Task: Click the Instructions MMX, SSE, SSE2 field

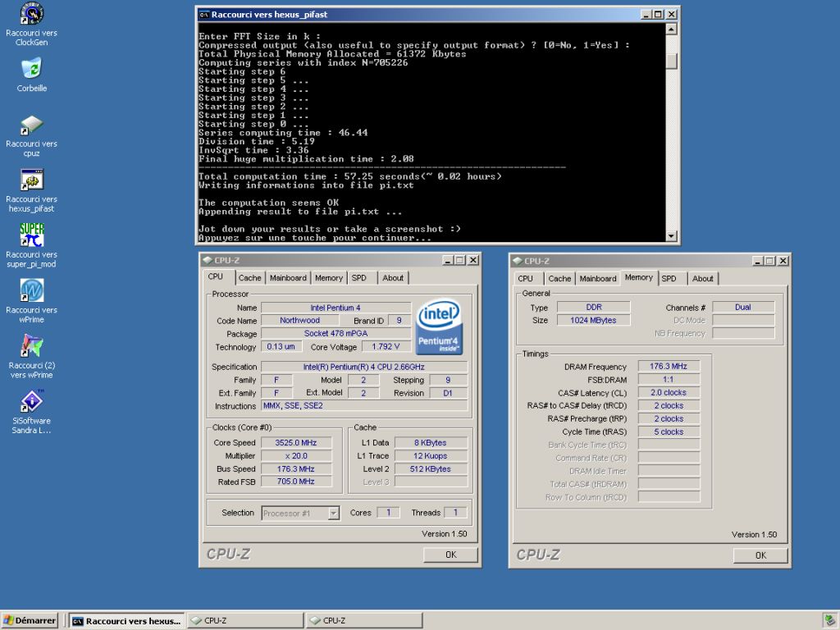Action: click(x=363, y=405)
